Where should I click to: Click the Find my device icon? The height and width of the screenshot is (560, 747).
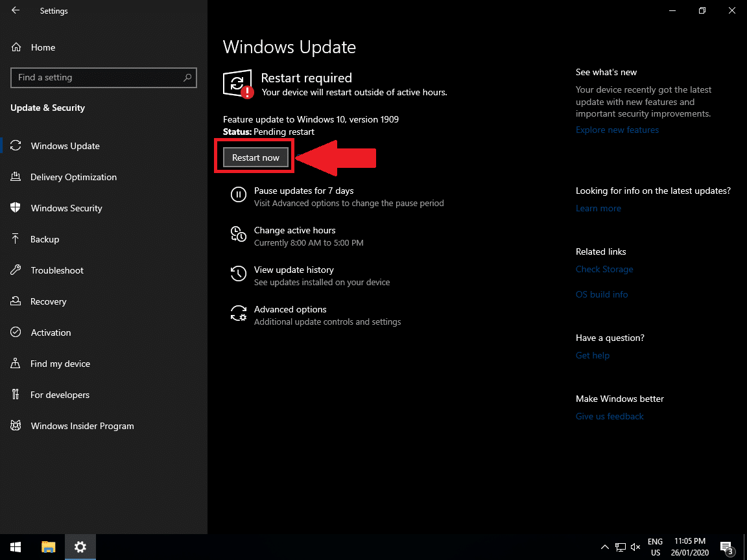point(16,364)
